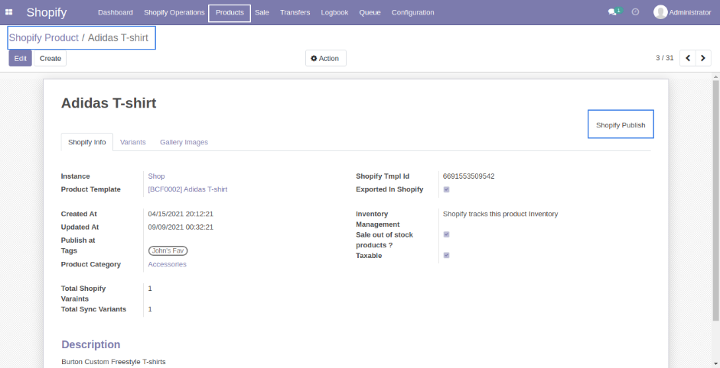The image size is (720, 368).
Task: Open the apps grid menu icon
Action: pos(9,12)
